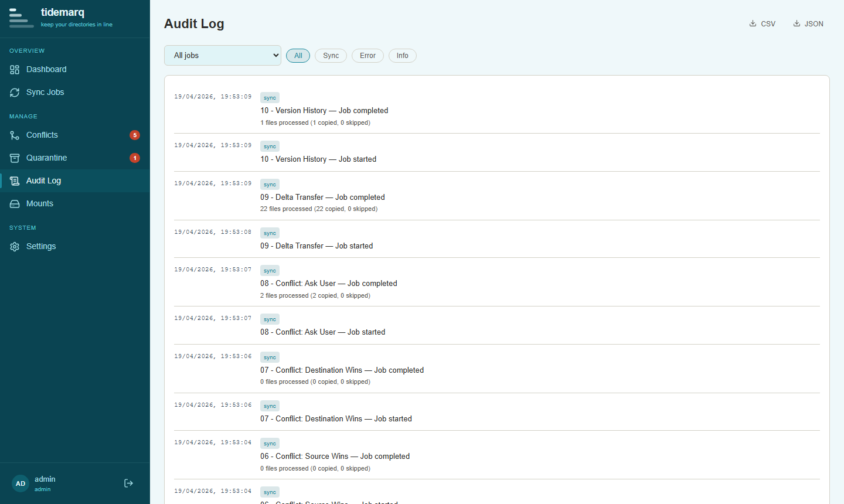
Task: Click the tidemarq logo icon
Action: [21, 18]
